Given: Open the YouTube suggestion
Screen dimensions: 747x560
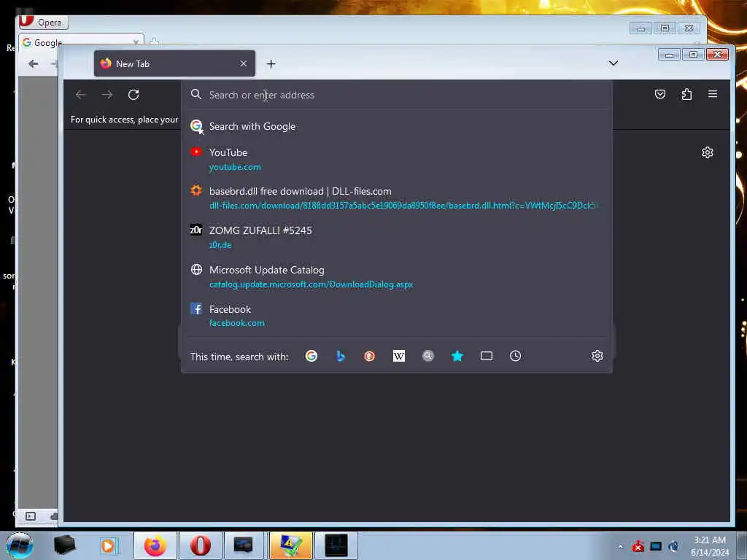Looking at the screenshot, I should coord(396,160).
